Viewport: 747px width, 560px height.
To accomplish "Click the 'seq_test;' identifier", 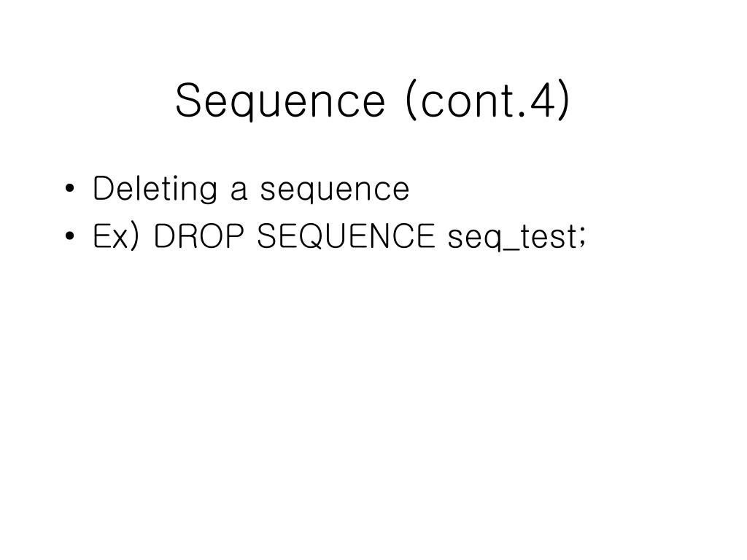I will click(x=517, y=238).
